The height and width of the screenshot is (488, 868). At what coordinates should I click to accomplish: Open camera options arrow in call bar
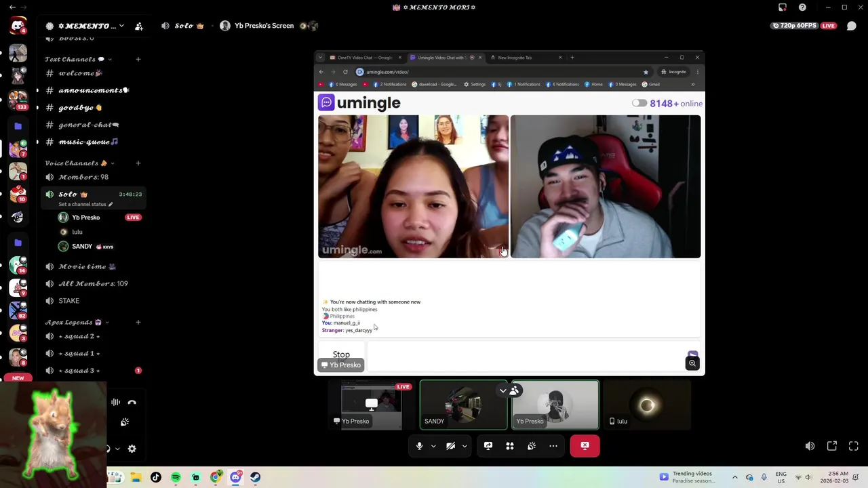[x=465, y=446]
